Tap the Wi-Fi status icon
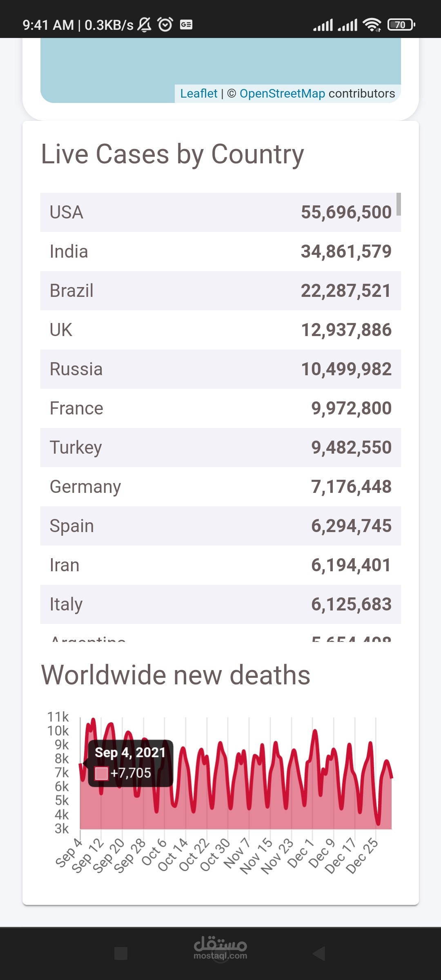The image size is (441, 980). click(372, 25)
